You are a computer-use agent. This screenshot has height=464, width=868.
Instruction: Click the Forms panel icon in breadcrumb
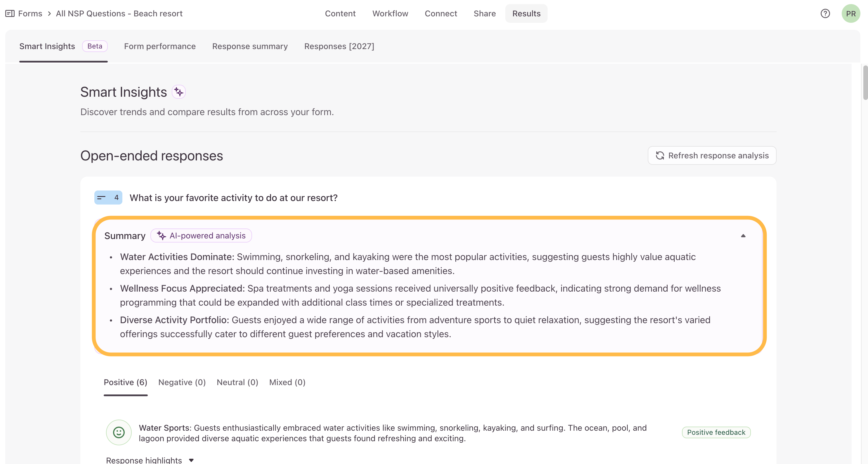coord(10,13)
